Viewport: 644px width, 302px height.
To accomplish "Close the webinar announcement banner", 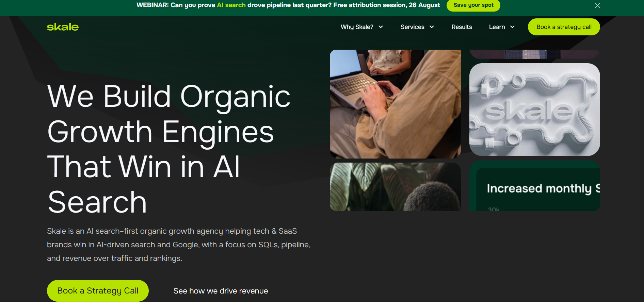I will (597, 5).
